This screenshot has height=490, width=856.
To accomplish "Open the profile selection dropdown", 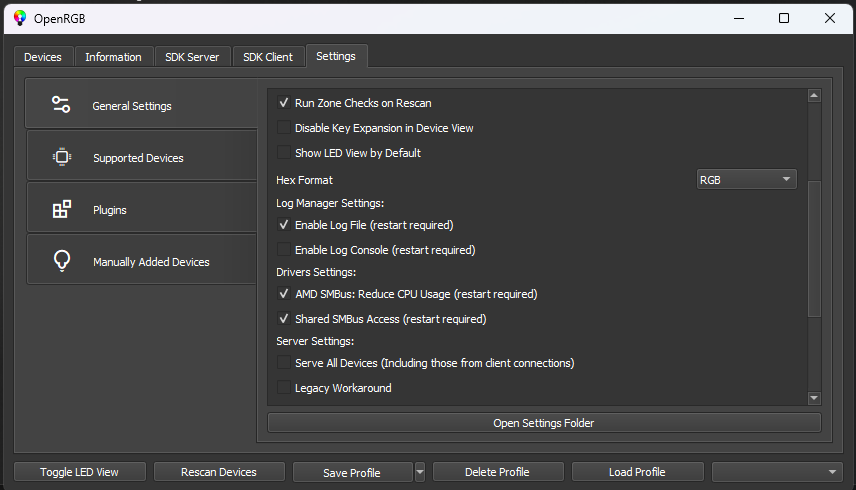I will click(776, 472).
